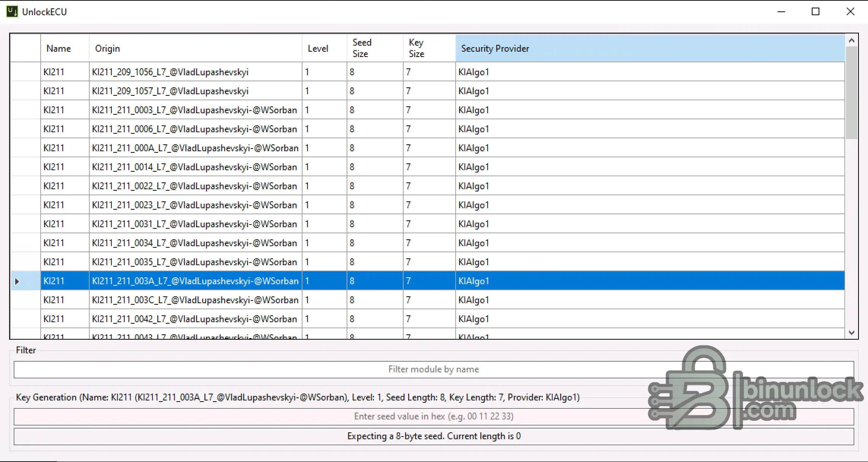Sort table by Security Provider column header
The width and height of the screenshot is (868, 462).
pyautogui.click(x=650, y=48)
